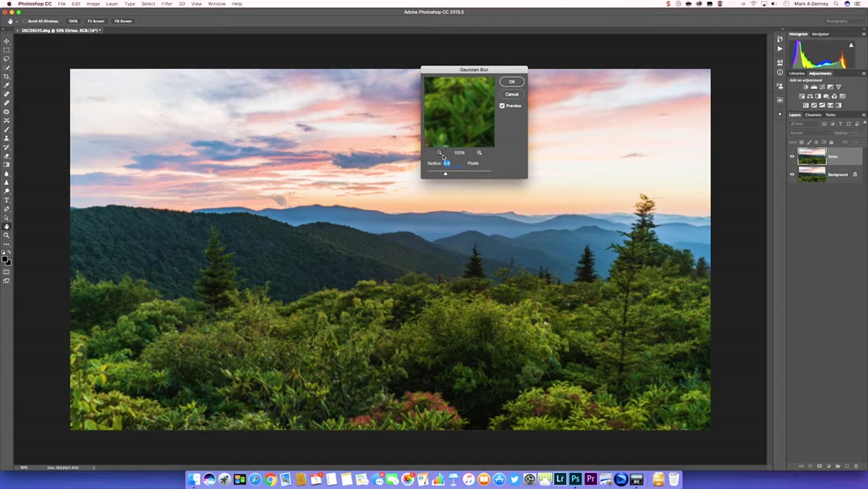Select the Gradient tool

click(7, 164)
